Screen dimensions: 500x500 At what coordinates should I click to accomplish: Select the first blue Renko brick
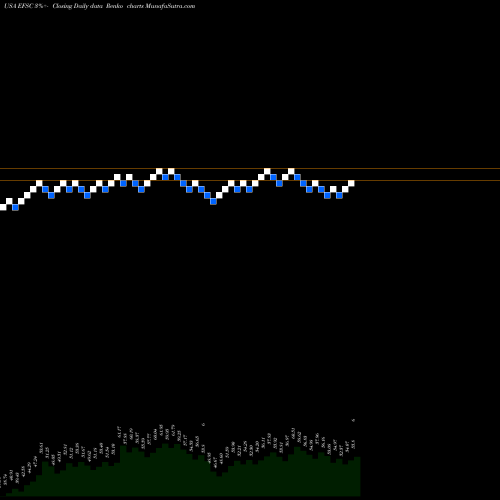click(x=15, y=207)
